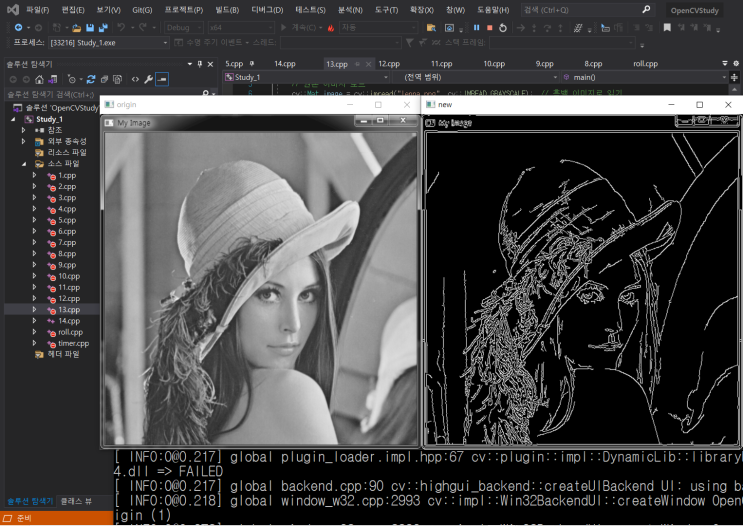
Task: Switch to bottom 솔루션 탐색기 tab
Action: coord(30,501)
